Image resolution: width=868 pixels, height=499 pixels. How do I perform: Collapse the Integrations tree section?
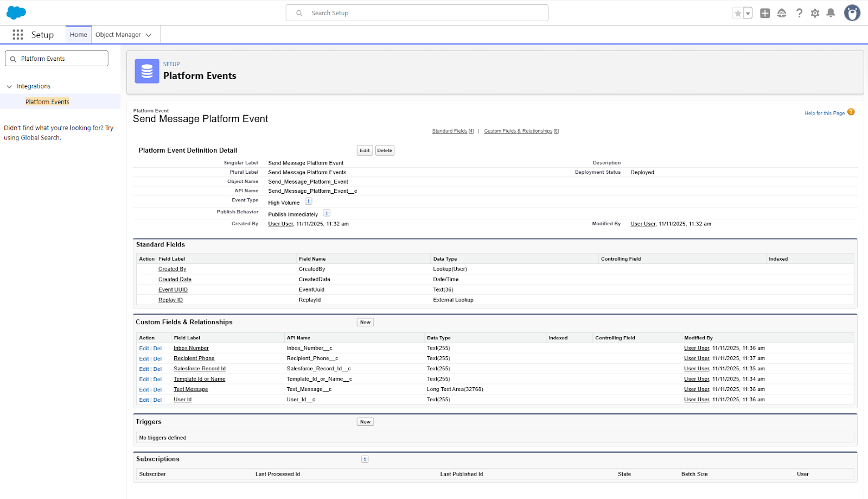coord(9,86)
